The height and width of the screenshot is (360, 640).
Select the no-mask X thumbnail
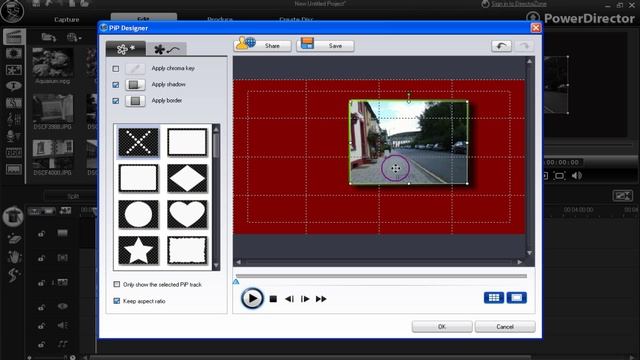[138, 142]
